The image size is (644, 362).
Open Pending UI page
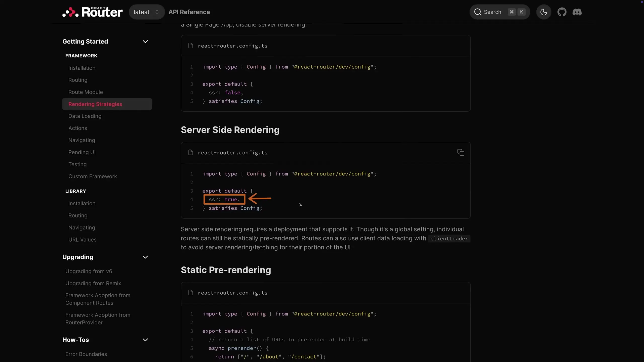(82, 152)
